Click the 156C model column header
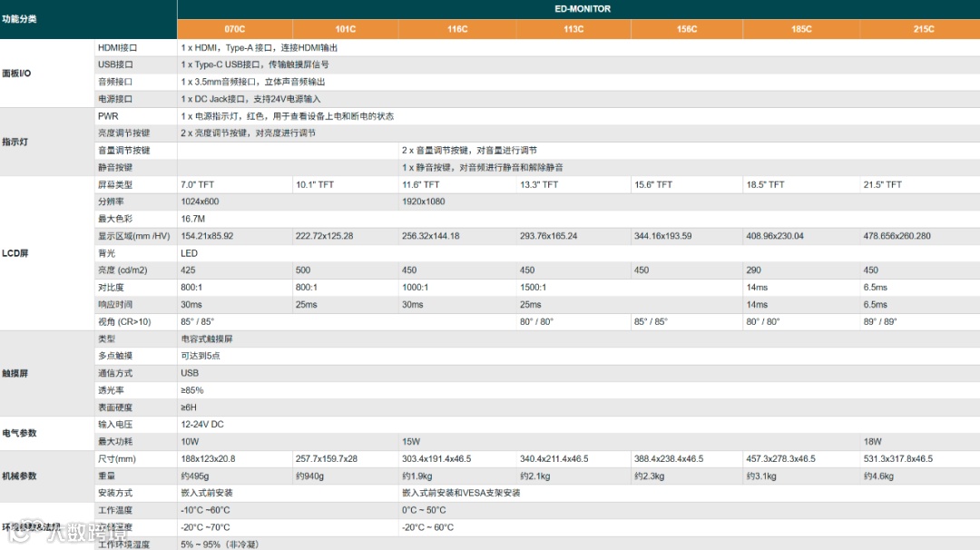This screenshot has width=980, height=550. (x=686, y=29)
